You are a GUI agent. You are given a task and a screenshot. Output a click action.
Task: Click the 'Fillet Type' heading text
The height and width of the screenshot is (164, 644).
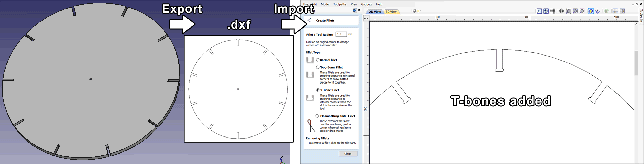point(313,52)
